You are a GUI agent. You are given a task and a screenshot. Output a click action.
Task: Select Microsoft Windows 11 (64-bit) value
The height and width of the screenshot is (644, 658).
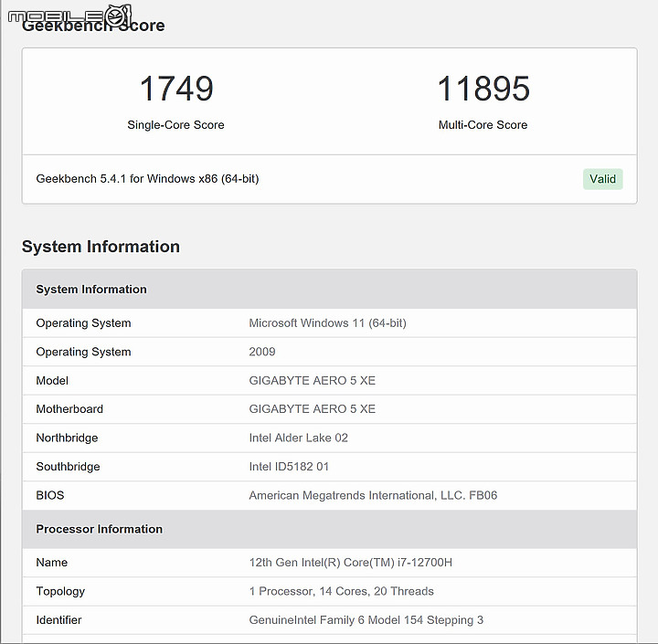327,323
